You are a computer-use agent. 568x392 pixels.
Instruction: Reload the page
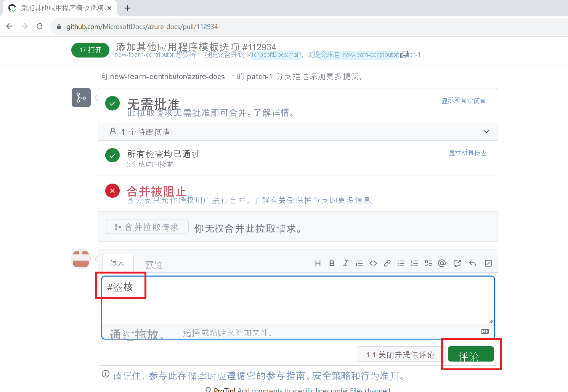coord(39,26)
